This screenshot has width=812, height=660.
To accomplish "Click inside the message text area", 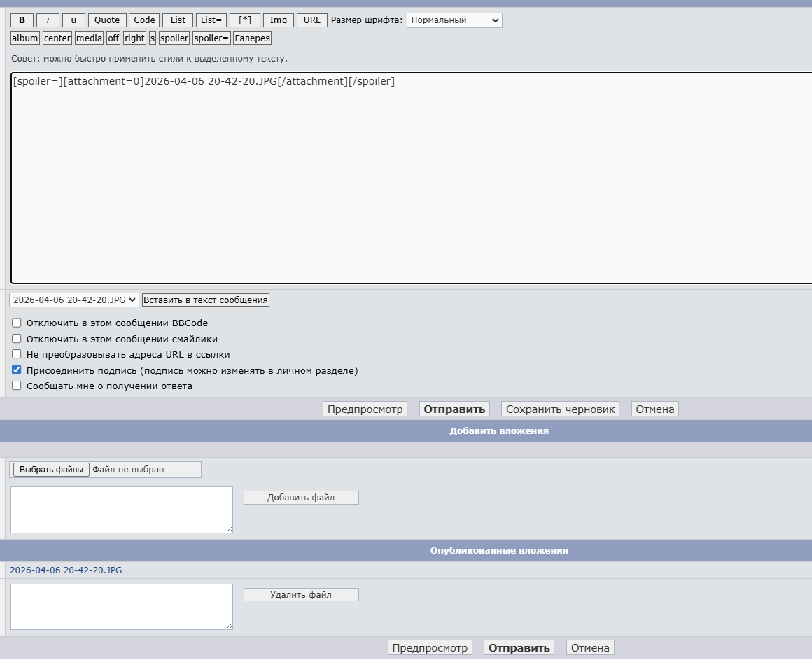I will pyautogui.click(x=412, y=178).
